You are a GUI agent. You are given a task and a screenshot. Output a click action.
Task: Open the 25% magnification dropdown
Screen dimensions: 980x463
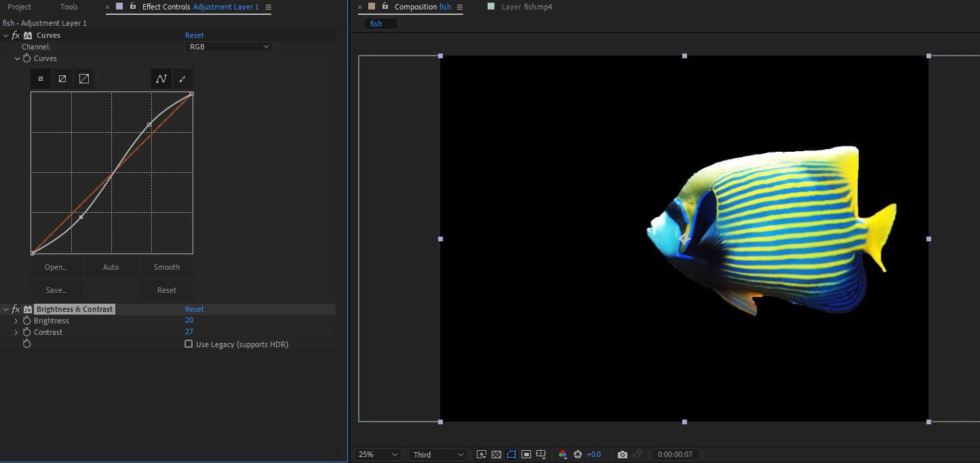click(x=377, y=454)
